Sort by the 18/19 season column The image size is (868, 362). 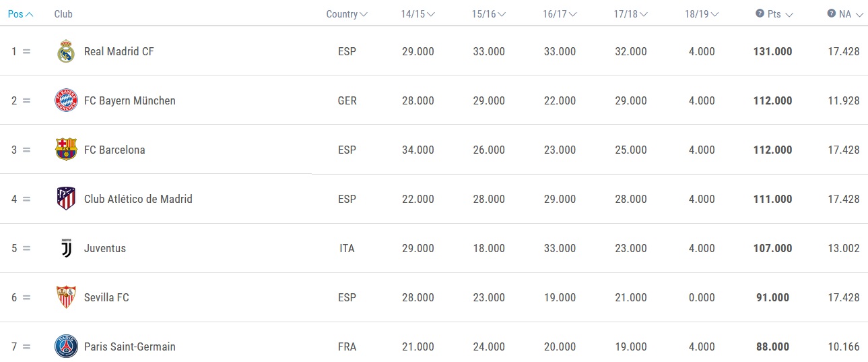pyautogui.click(x=702, y=14)
